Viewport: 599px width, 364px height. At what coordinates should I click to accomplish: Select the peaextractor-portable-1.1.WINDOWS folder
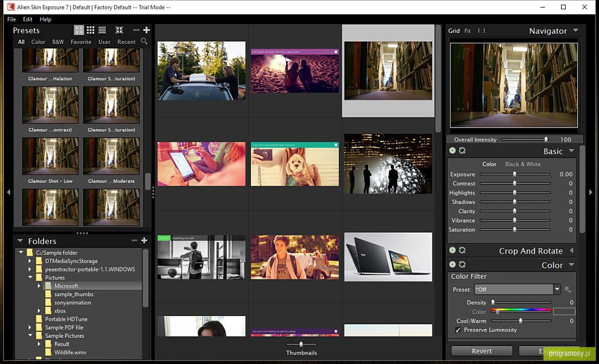[x=89, y=269]
